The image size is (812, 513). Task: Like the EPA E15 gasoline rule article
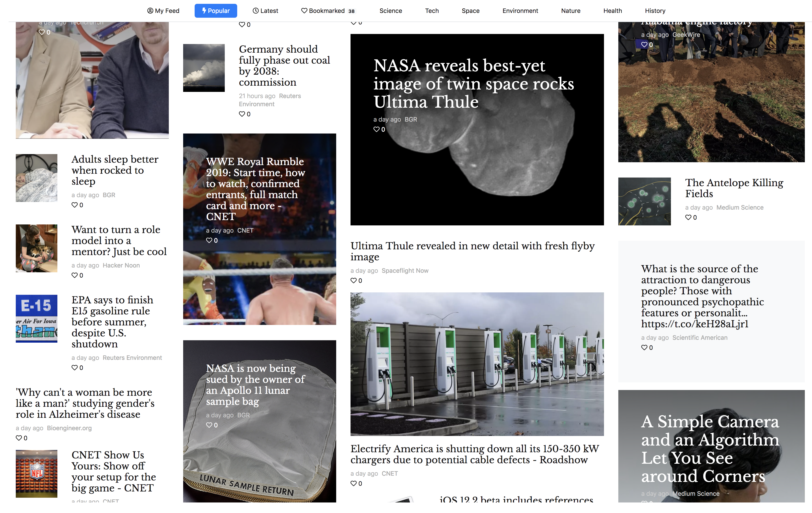coord(75,368)
